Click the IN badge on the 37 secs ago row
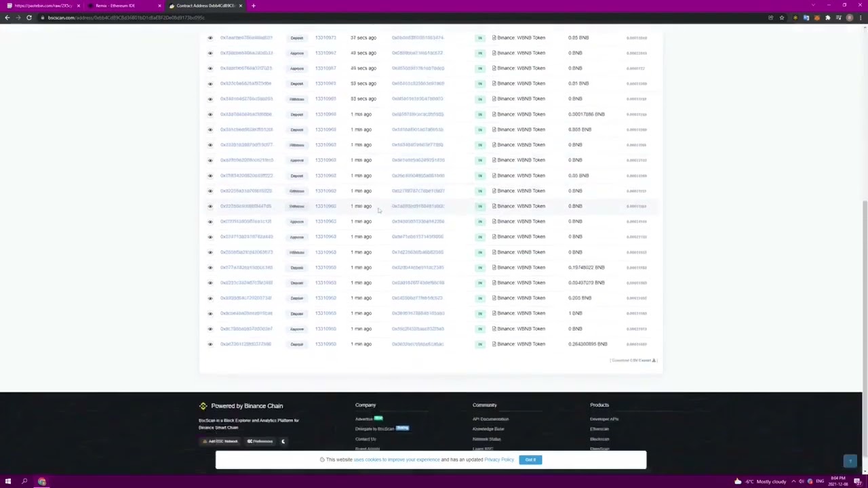 tap(480, 38)
